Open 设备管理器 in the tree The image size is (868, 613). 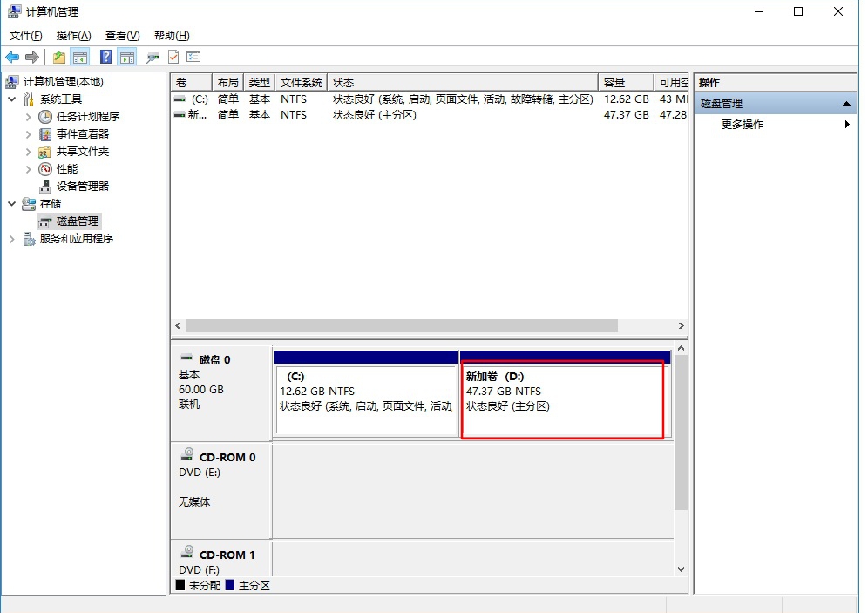(83, 187)
